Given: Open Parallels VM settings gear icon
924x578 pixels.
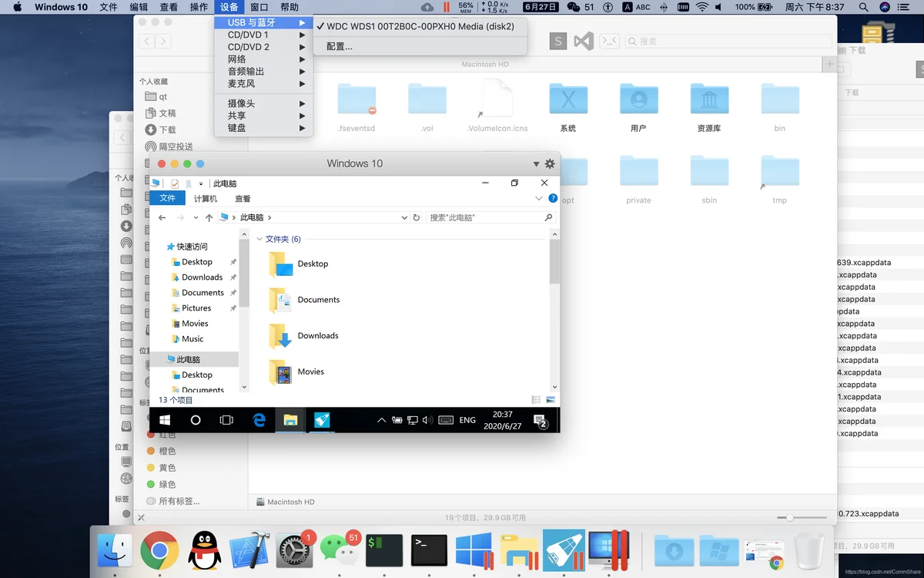Looking at the screenshot, I should [550, 163].
